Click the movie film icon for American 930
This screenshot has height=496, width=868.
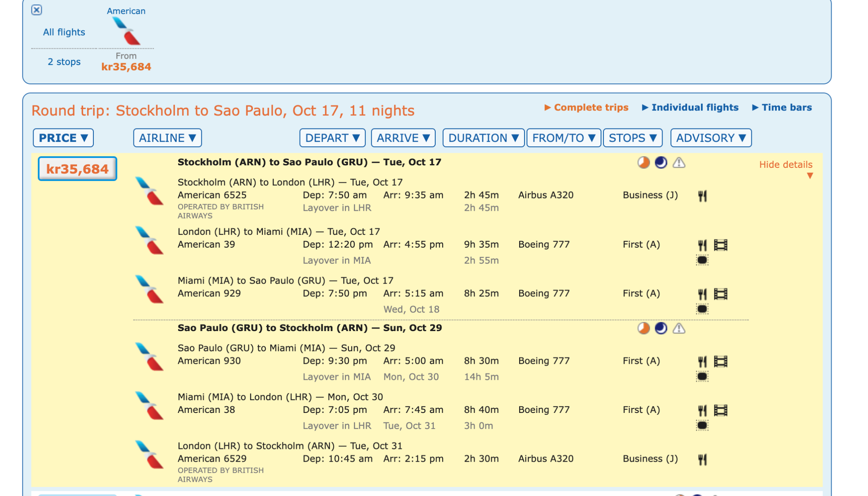(720, 362)
